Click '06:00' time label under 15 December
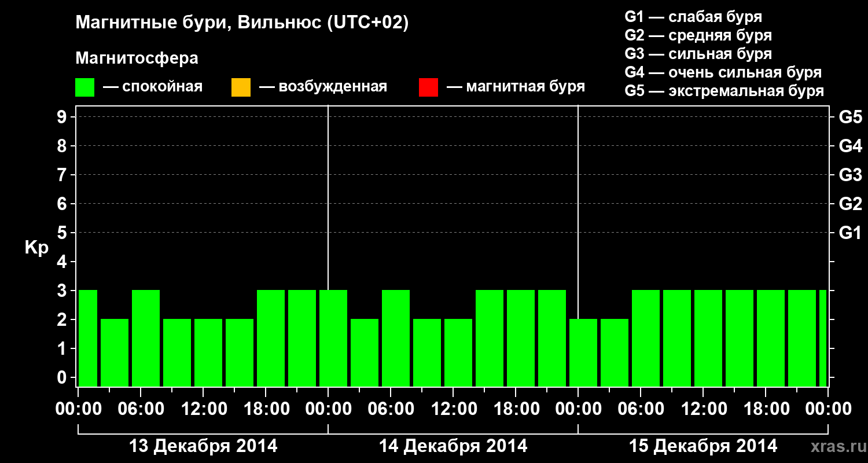 (641, 409)
